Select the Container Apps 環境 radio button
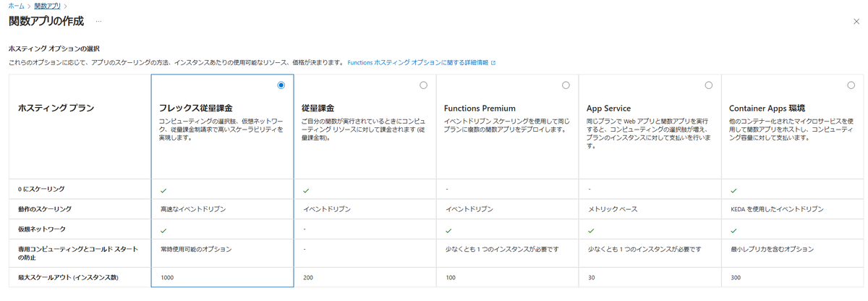The width and height of the screenshot is (868, 301). tap(851, 85)
